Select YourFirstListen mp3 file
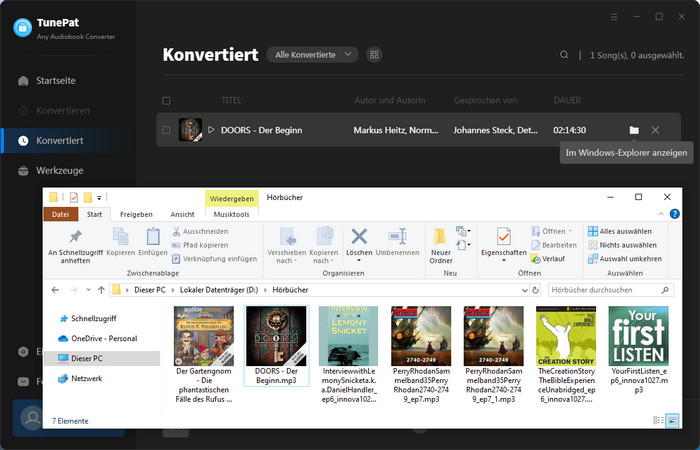 click(639, 350)
